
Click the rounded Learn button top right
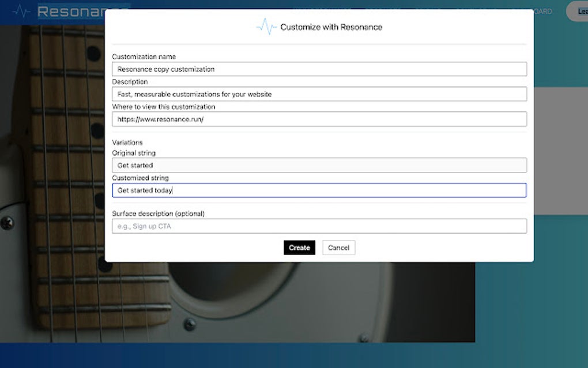tap(581, 11)
